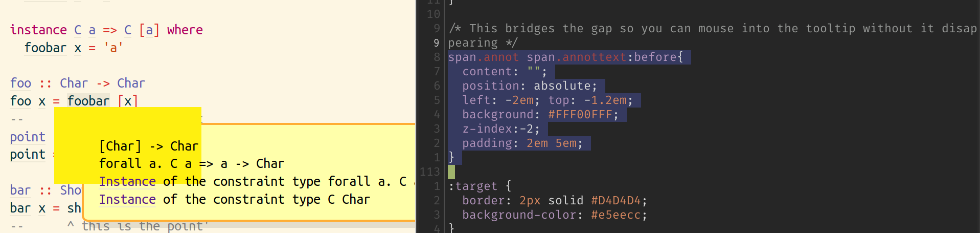Click the #e5eecc background-color value
Viewport: 980px width, 233px height.
tap(616, 215)
